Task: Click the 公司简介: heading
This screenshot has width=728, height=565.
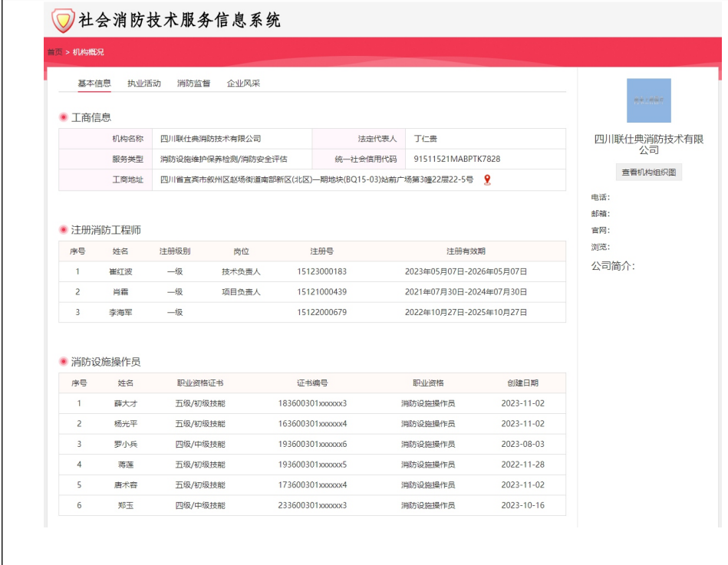Action: (613, 266)
